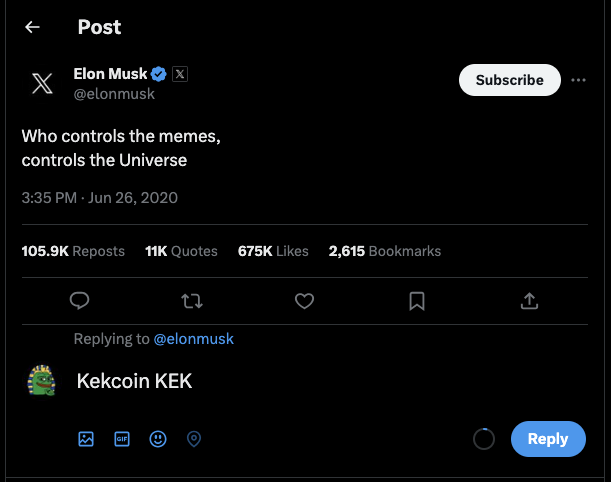
Task: View the 105.9K Reposts list
Action: (73, 251)
